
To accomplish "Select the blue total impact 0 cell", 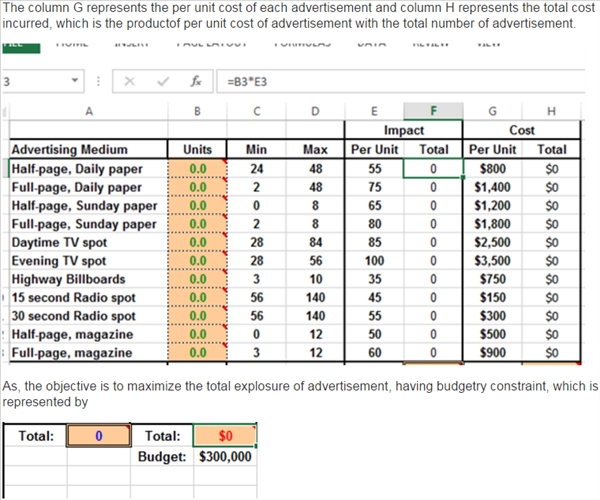I will (98, 435).
